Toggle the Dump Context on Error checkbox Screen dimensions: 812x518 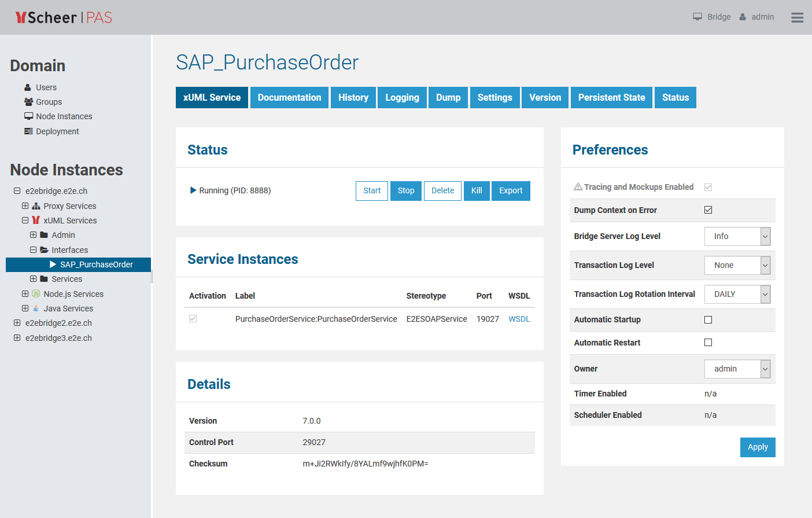pyautogui.click(x=708, y=210)
